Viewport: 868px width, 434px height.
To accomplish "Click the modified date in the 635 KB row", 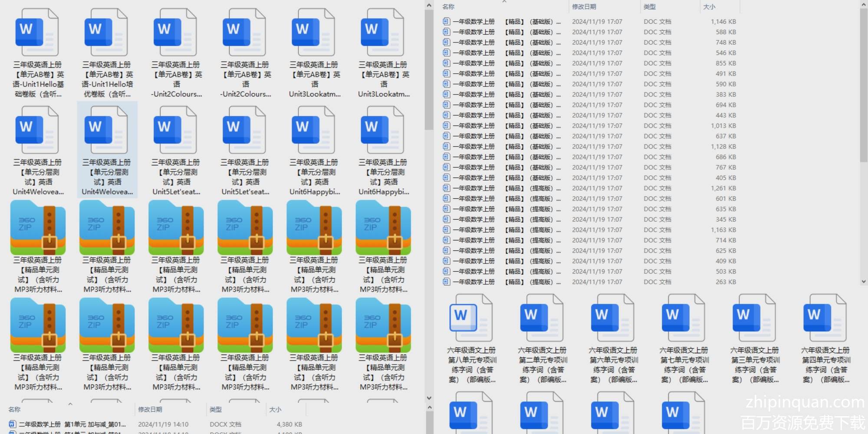I will (597, 209).
